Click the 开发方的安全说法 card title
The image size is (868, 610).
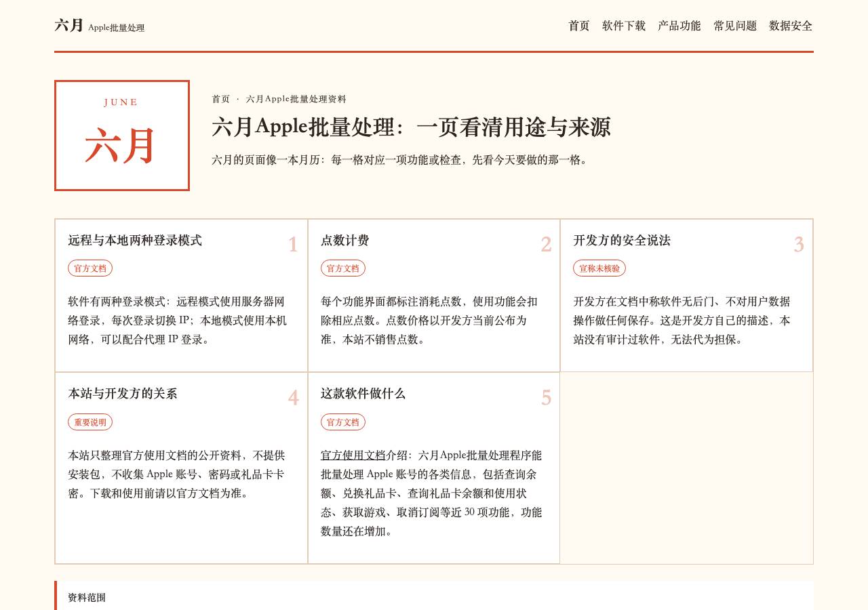click(x=622, y=241)
